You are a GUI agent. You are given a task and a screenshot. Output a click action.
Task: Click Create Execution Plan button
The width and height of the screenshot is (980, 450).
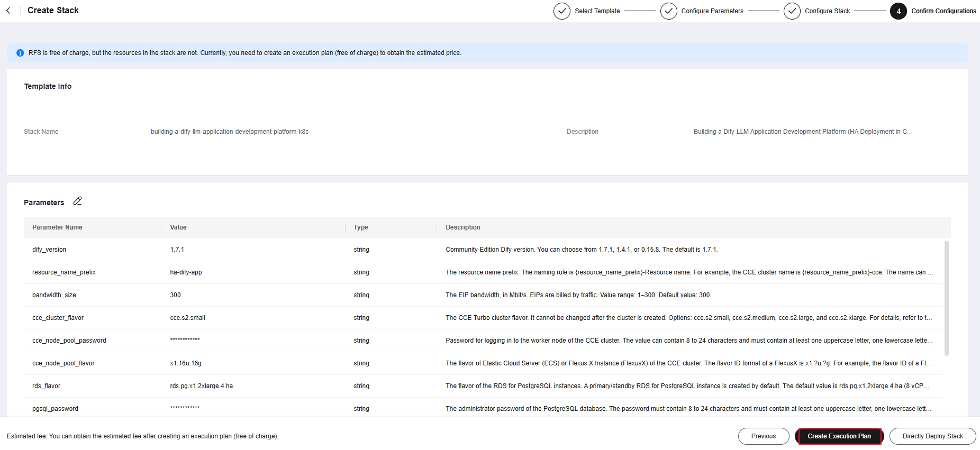(839, 436)
